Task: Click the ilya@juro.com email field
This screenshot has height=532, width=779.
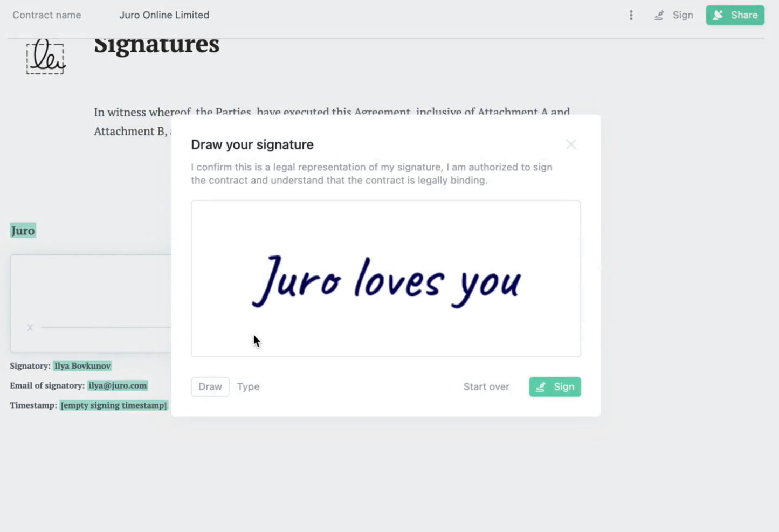Action: [x=118, y=385]
